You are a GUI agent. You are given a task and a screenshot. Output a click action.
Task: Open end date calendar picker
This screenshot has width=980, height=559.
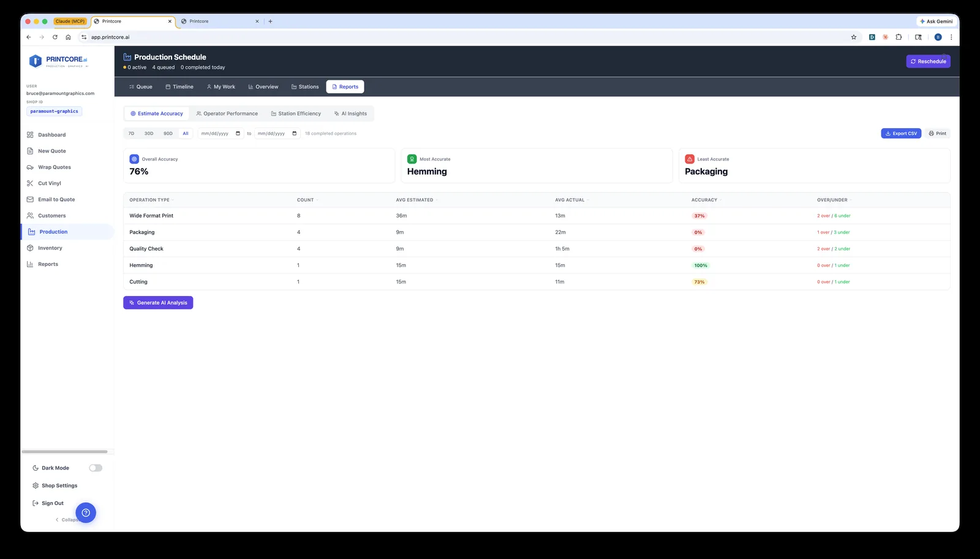(x=295, y=134)
